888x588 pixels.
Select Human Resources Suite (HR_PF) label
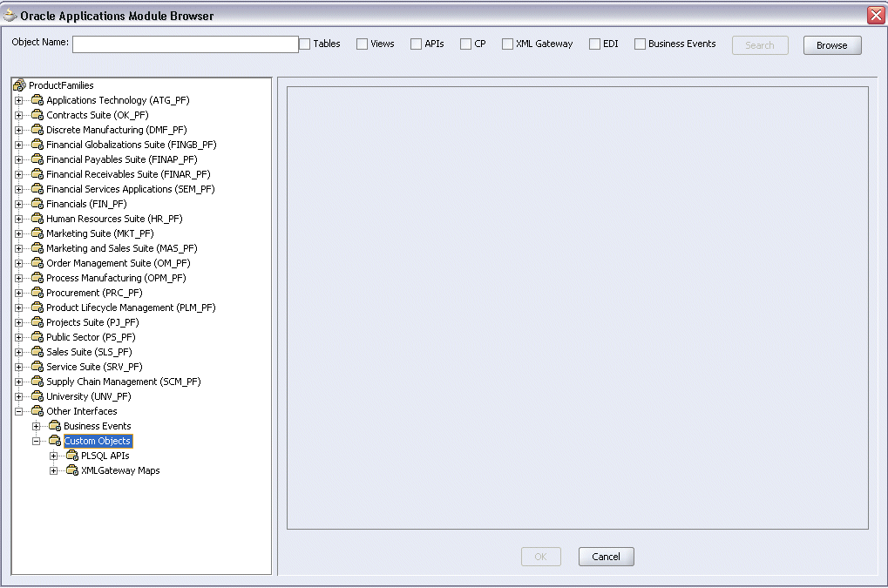[114, 219]
